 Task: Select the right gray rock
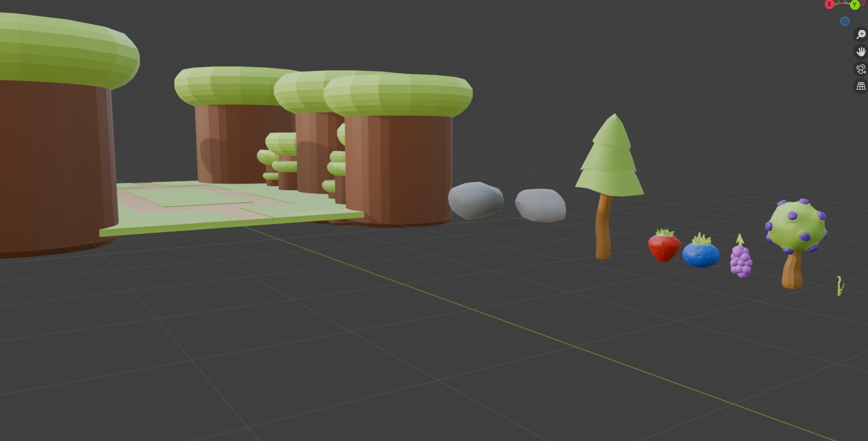pos(540,205)
